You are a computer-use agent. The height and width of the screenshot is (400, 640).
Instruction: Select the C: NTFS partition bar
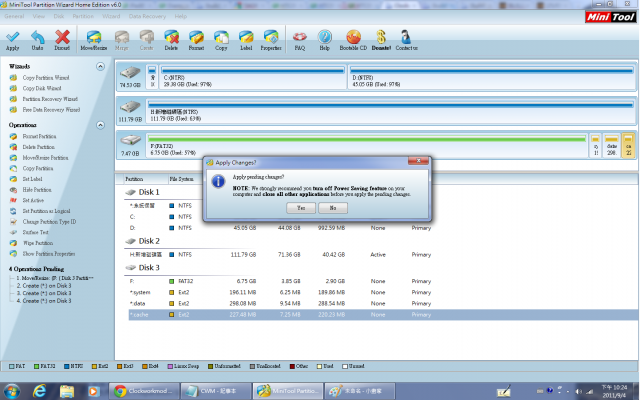tap(253, 77)
